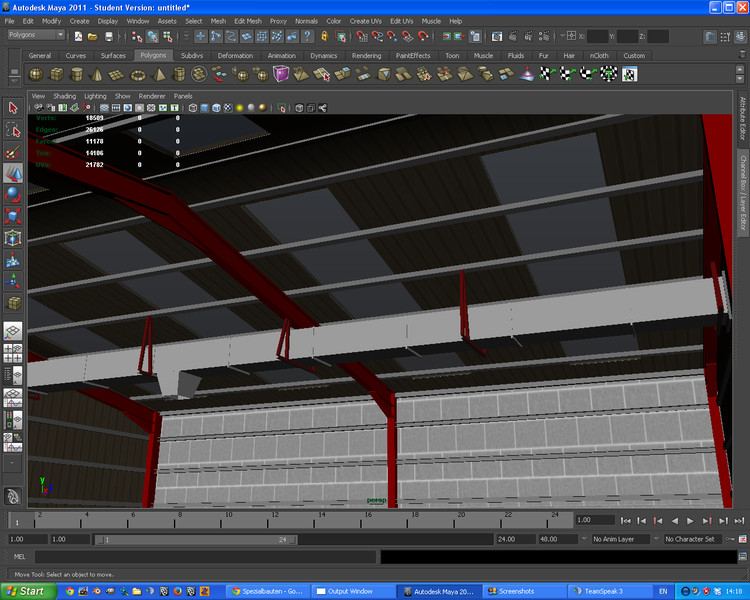Select the Rotate tool in toolbox
This screenshot has width=750, height=600.
tap(13, 195)
